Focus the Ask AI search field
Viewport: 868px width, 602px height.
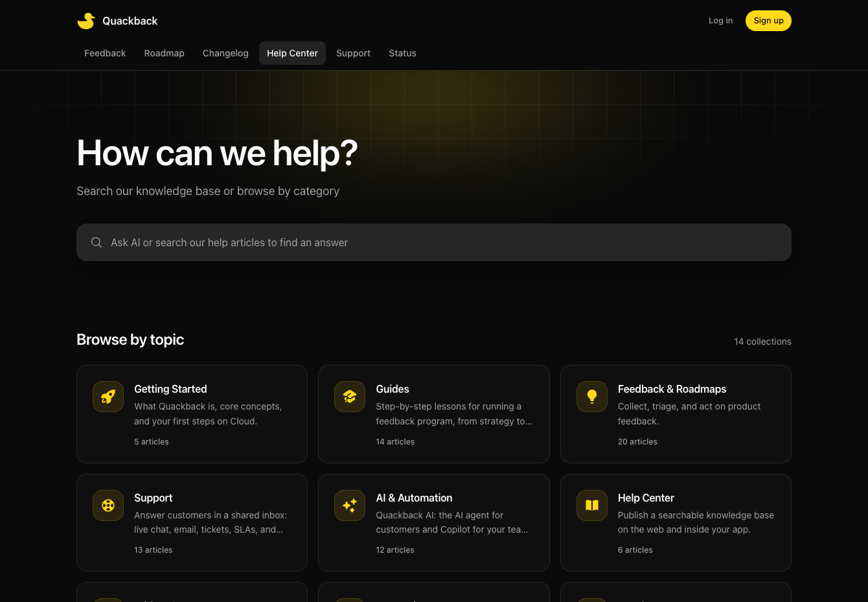pyautogui.click(x=434, y=242)
